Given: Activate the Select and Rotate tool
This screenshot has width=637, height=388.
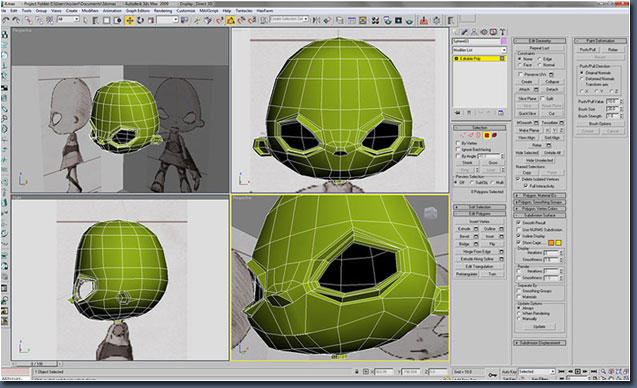Looking at the screenshot, I should pyautogui.click(x=140, y=20).
